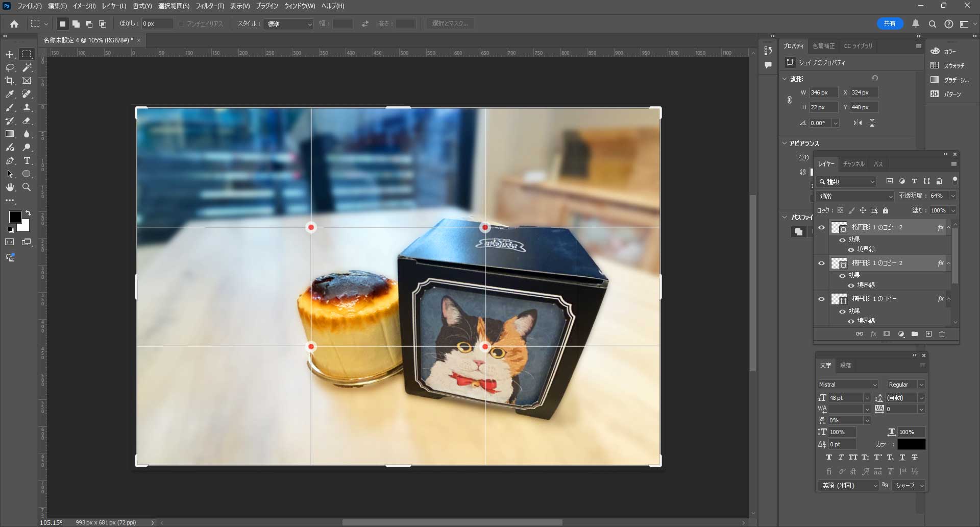Toggle underline in Character panel
980x527 pixels.
902,458
